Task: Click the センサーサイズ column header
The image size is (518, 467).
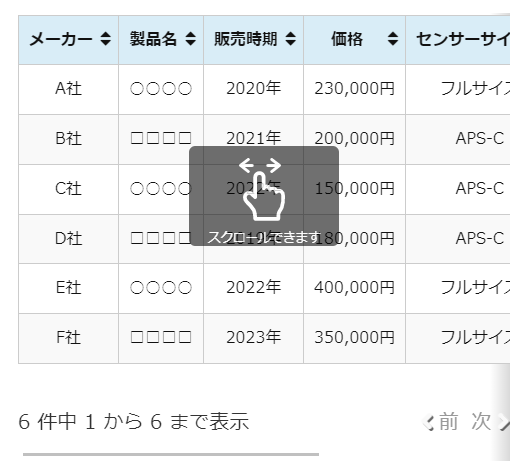Action: click(x=457, y=39)
